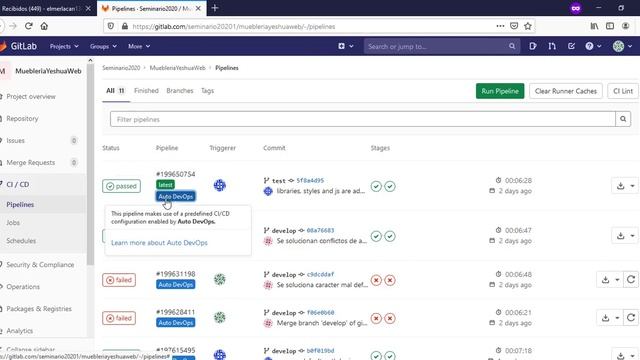
Task: Click first stage status icon of test pipeline
Action: click(x=376, y=186)
